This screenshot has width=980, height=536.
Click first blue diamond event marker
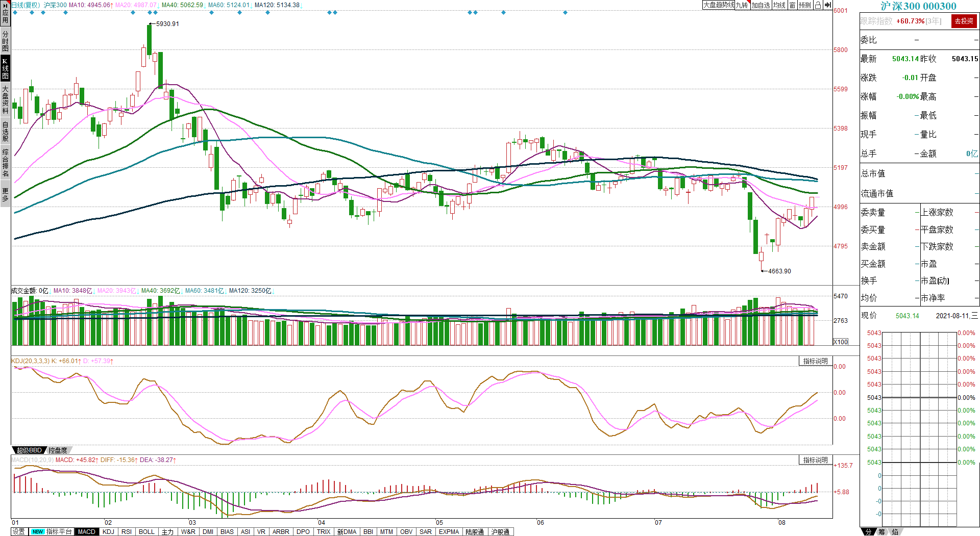point(15,12)
